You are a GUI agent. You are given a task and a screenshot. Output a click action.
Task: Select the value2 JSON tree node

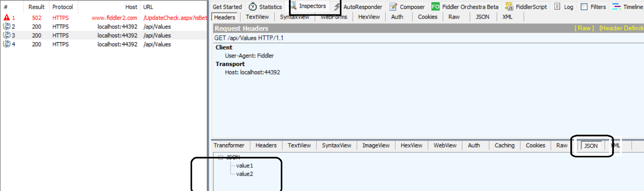[244, 174]
